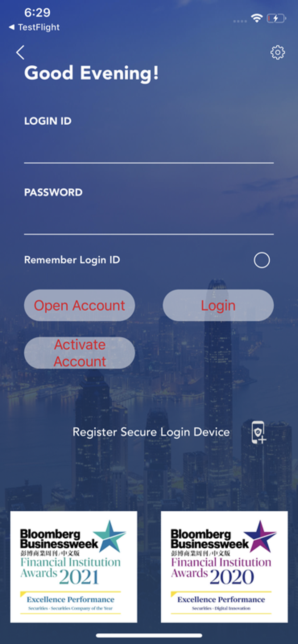Screen dimensions: 298x644
Task: Tap the Open Account button
Action: click(79, 305)
